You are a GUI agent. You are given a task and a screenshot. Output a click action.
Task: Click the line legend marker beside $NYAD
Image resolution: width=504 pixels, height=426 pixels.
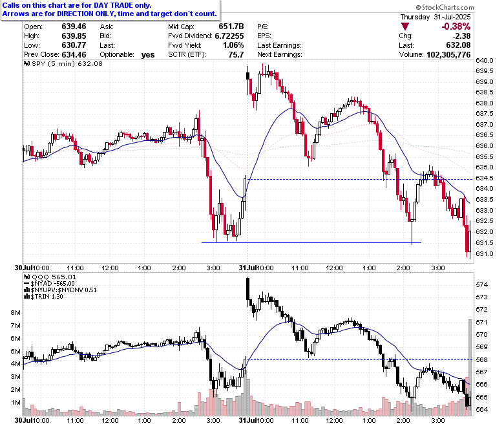[x=27, y=284]
